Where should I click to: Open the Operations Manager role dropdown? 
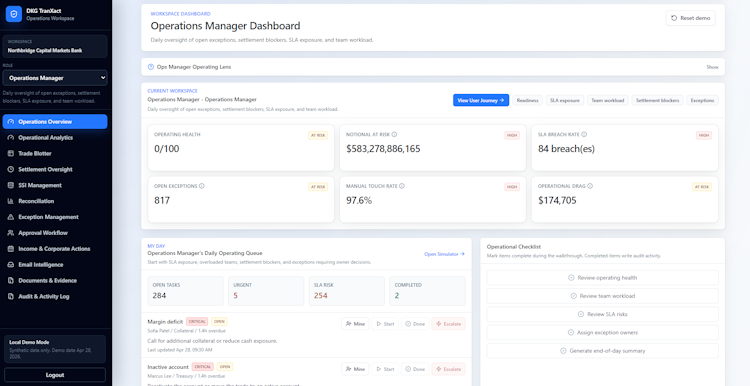point(55,78)
